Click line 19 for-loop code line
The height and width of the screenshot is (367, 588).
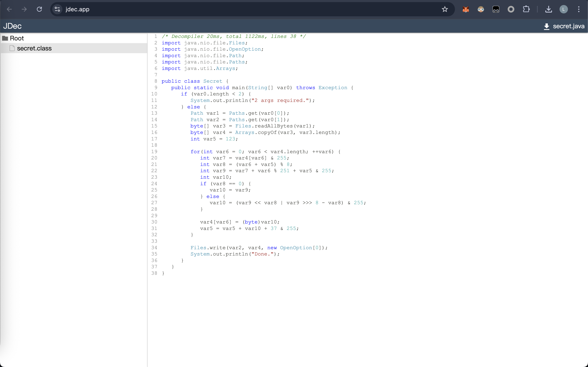click(265, 152)
